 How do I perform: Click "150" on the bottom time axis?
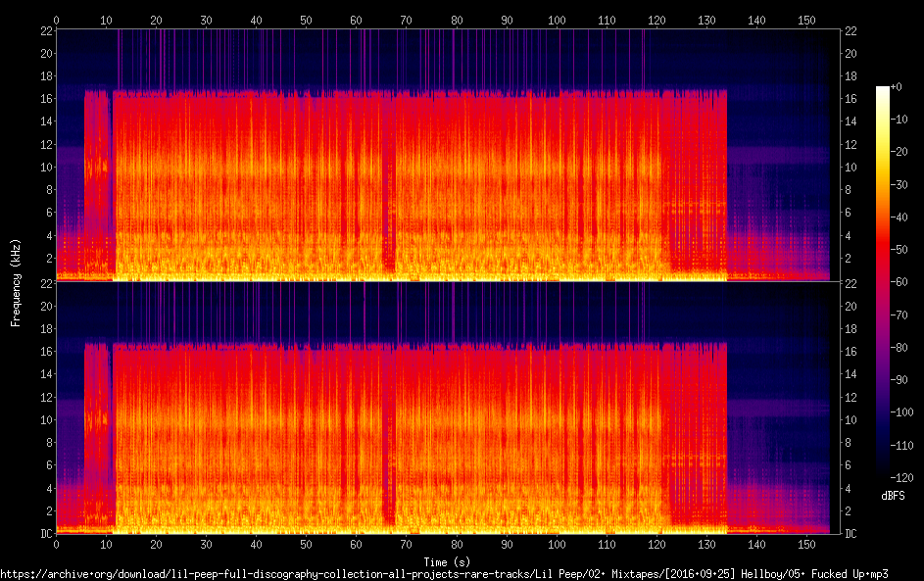(x=806, y=544)
